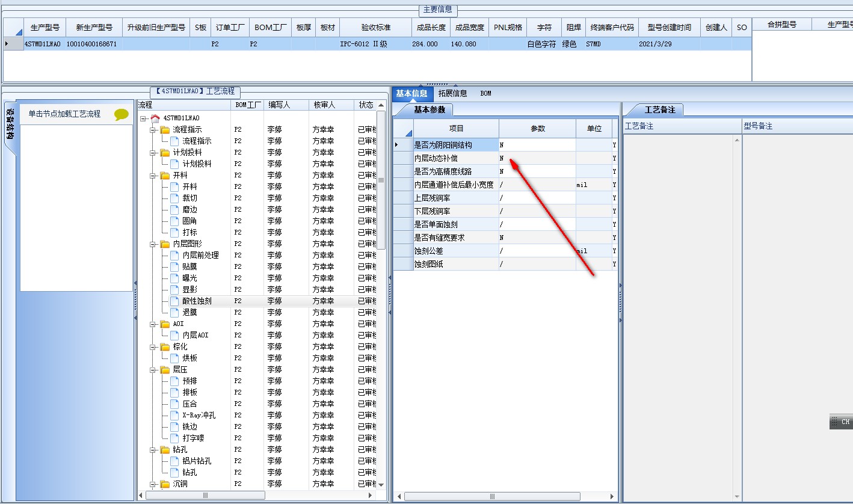Sort by 生产型号 column header
Viewport: 853px width, 504px height.
pyautogui.click(x=45, y=28)
